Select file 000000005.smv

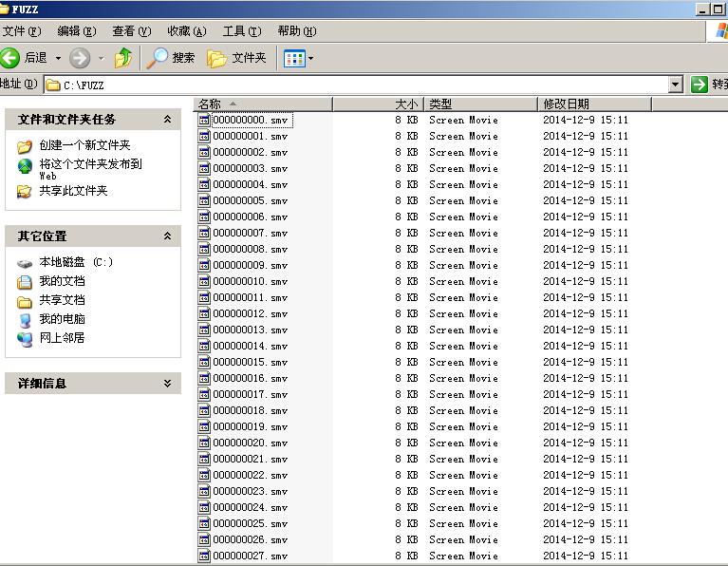251,200
